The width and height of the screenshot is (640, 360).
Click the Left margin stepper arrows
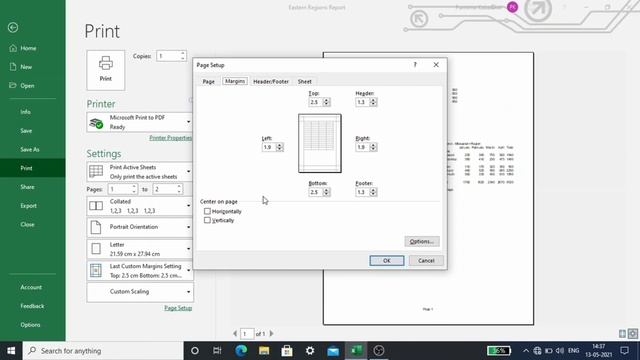click(280, 147)
